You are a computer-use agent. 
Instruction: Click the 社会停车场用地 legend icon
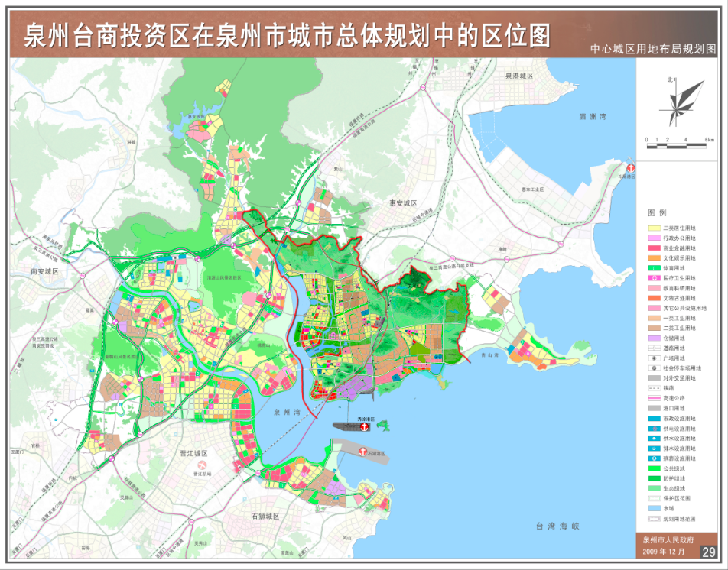tap(653, 366)
